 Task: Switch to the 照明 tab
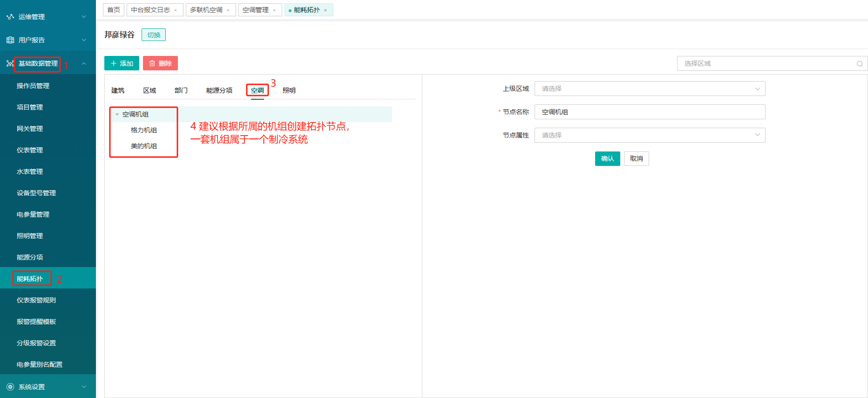(289, 90)
